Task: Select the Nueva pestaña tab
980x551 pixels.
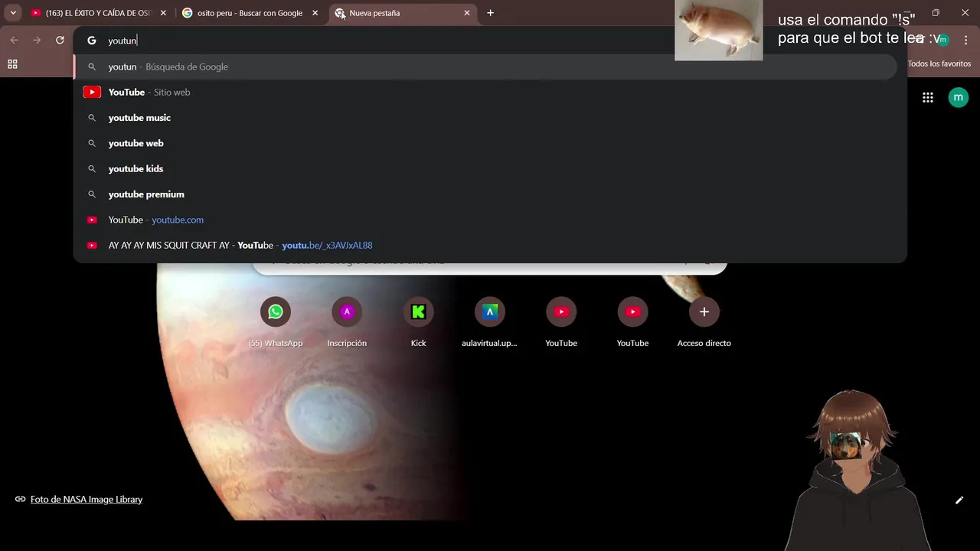Action: [403, 13]
